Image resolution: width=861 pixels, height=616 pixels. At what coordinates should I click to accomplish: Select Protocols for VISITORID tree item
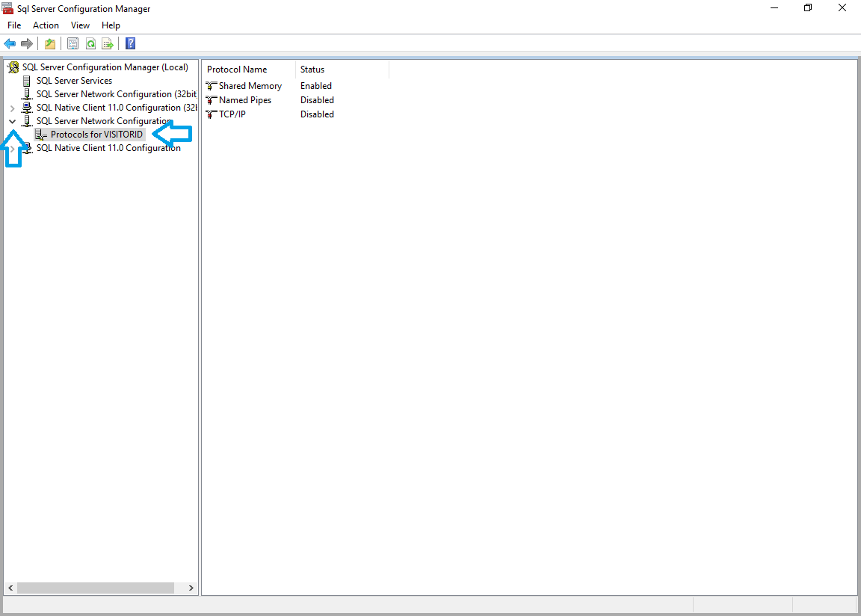point(96,135)
